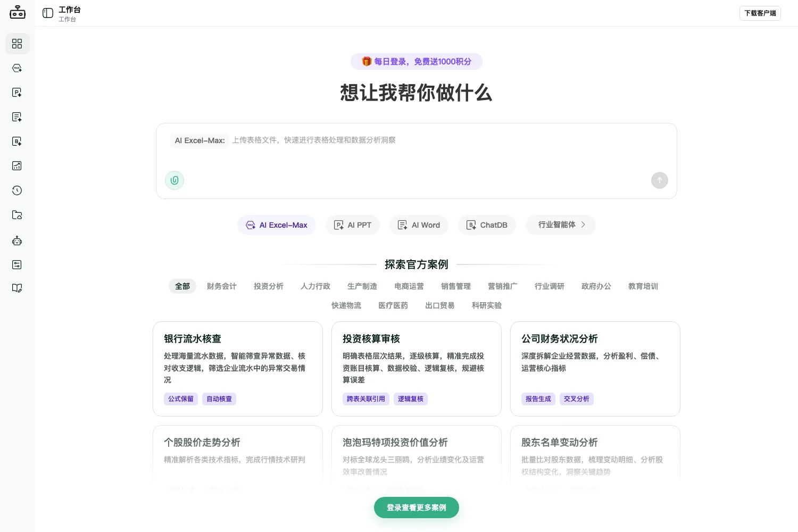Open the 股东名单变动分析 case card
This screenshot has height=532, width=798.
click(x=595, y=458)
